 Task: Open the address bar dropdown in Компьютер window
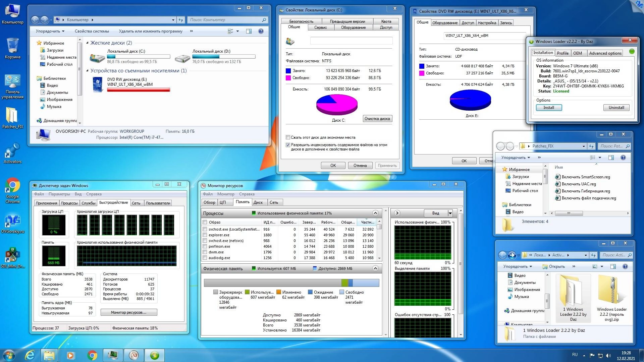tap(173, 20)
